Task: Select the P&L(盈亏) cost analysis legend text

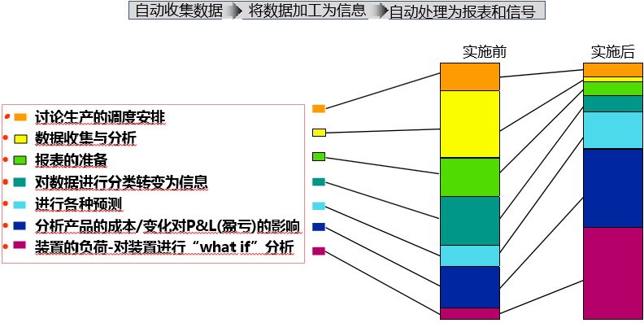Action: (168, 226)
